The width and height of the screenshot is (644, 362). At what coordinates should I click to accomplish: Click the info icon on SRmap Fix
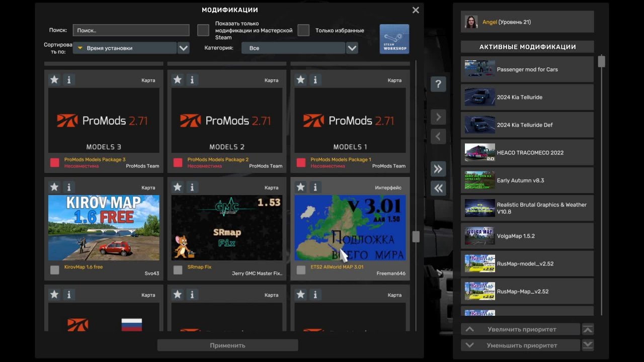tap(192, 187)
